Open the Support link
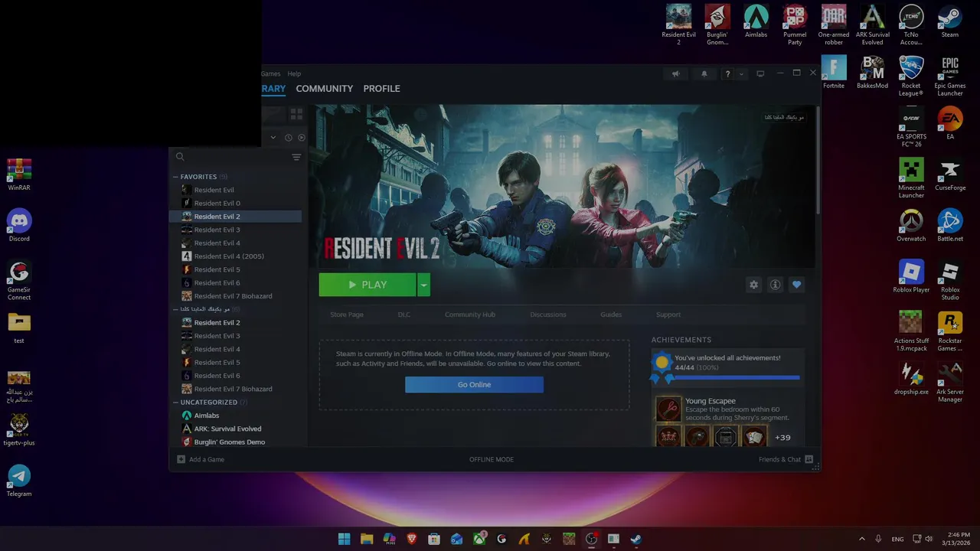980x551 pixels. 668,315
